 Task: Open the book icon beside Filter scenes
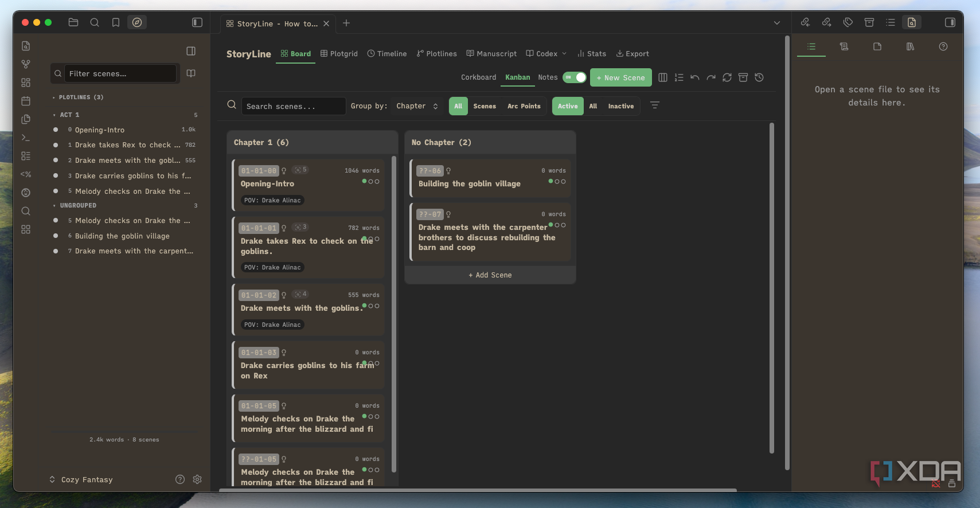coord(192,73)
